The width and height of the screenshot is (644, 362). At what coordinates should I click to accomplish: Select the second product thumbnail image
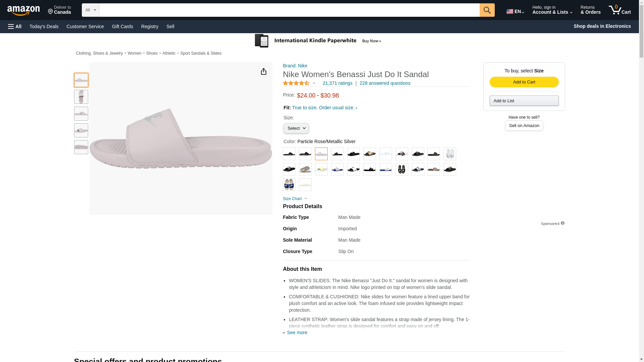click(x=81, y=97)
